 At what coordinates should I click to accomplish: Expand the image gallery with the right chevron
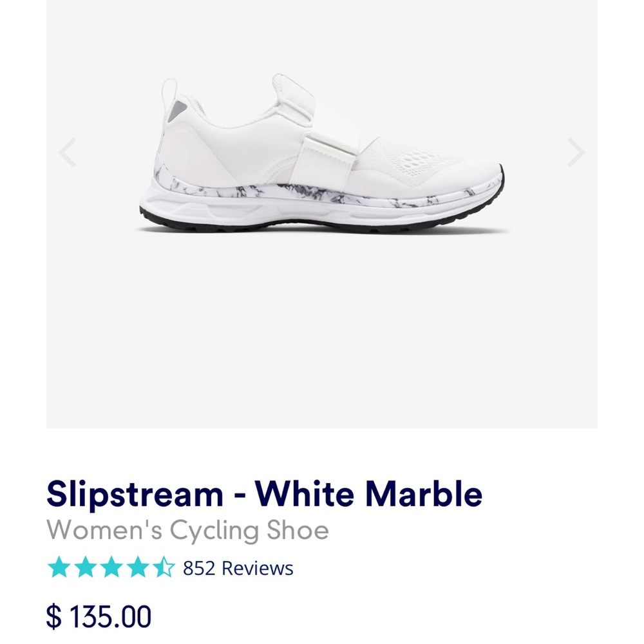pyautogui.click(x=575, y=152)
